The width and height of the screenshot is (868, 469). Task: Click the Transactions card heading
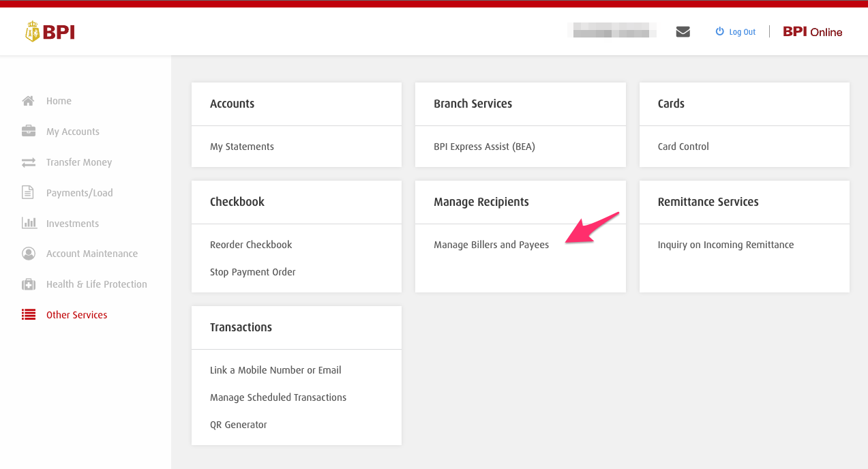tap(241, 327)
